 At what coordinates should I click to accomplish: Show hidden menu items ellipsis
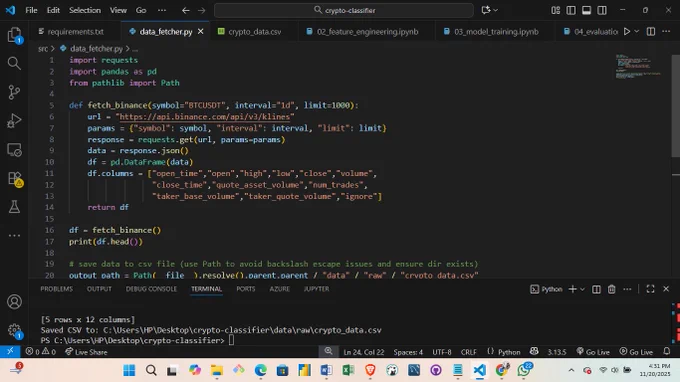tap(162, 10)
